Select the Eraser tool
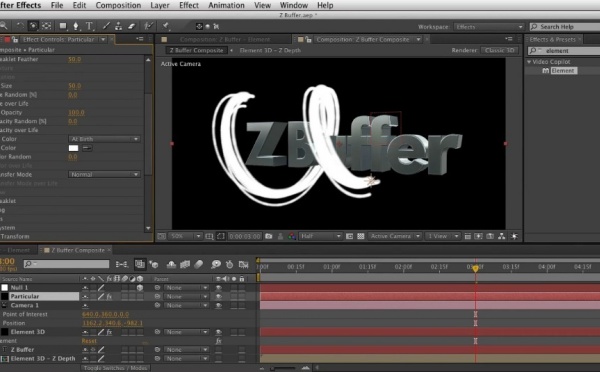Screen dimensions: 600x372 pyautogui.click(x=132, y=26)
